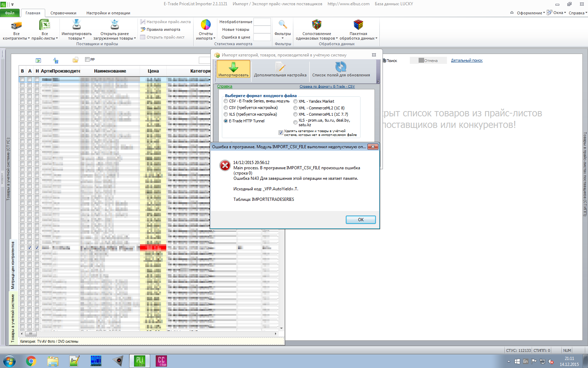Click the CC E-Trade taskbar icon
This screenshot has height=368, width=588.
161,361
